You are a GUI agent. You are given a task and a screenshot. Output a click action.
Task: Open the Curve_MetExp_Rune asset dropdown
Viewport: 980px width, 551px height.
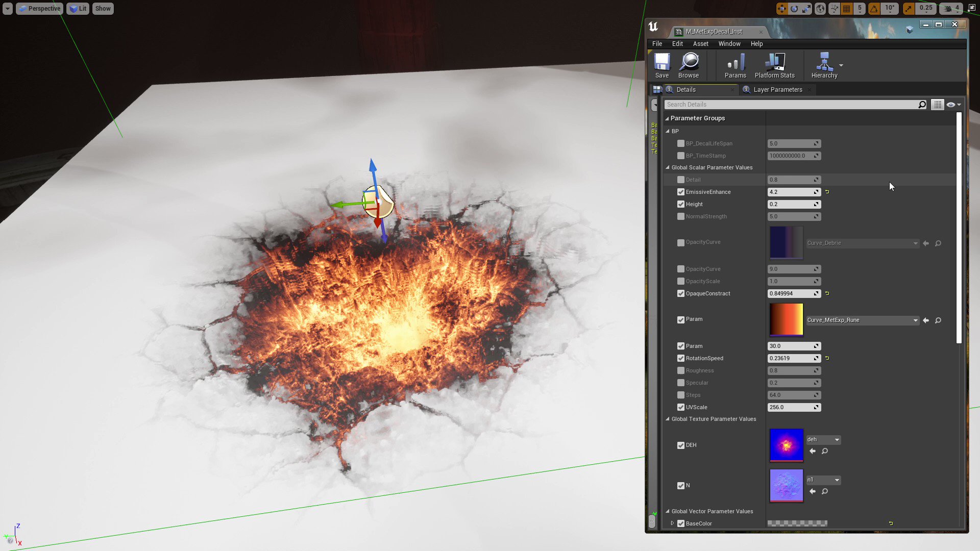pyautogui.click(x=916, y=320)
